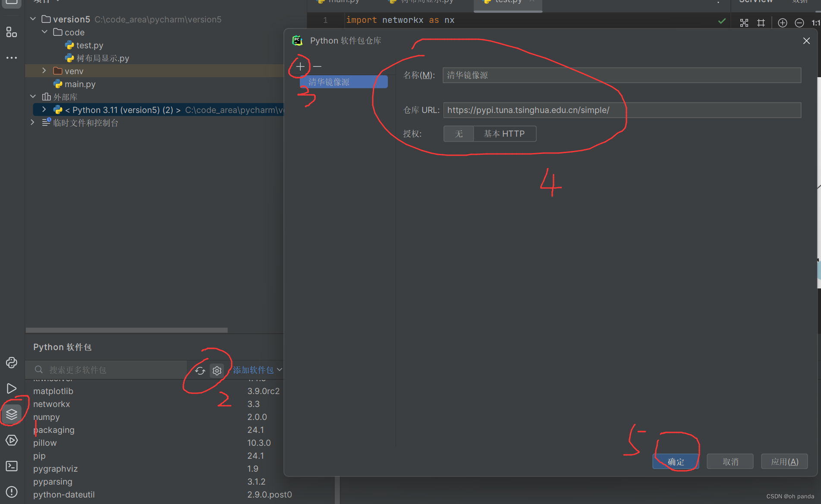Open the Terminal sidebar icon
This screenshot has width=821, height=504.
coord(12,466)
